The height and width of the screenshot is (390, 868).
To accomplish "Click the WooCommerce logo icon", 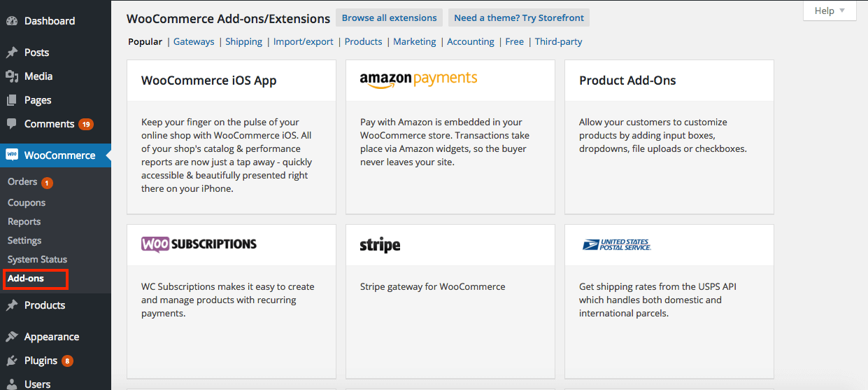I will coord(12,155).
